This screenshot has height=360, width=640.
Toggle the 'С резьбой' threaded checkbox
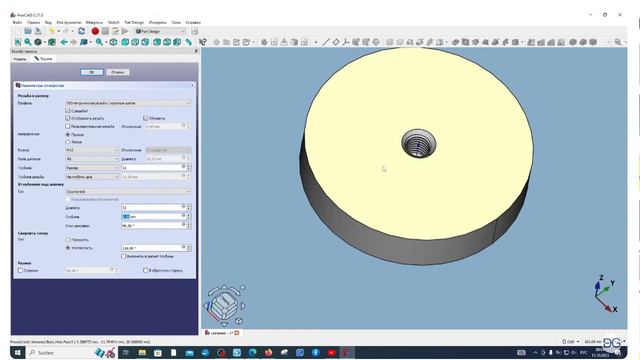(x=68, y=111)
